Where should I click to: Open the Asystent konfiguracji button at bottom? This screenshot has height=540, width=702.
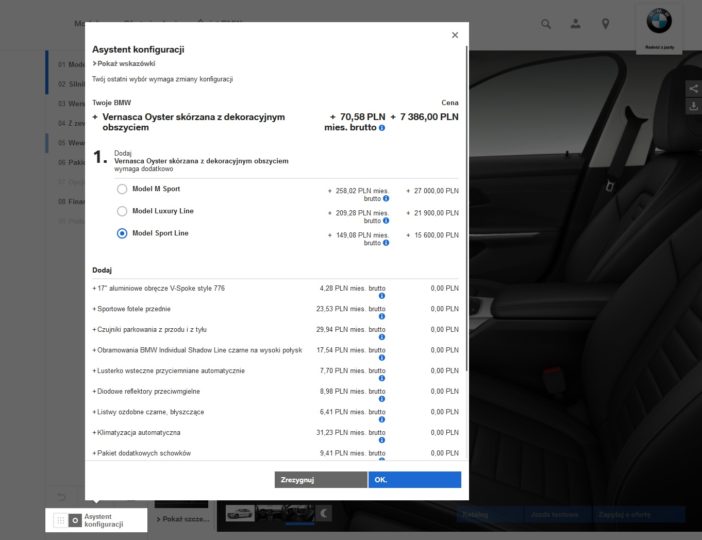(96, 520)
